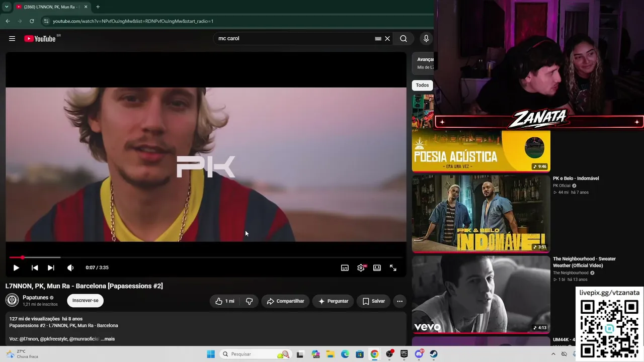Screen dimensions: 644x362
Task: Open 'The Neighbourhood - Sweater Weather' title link
Action: (584, 262)
